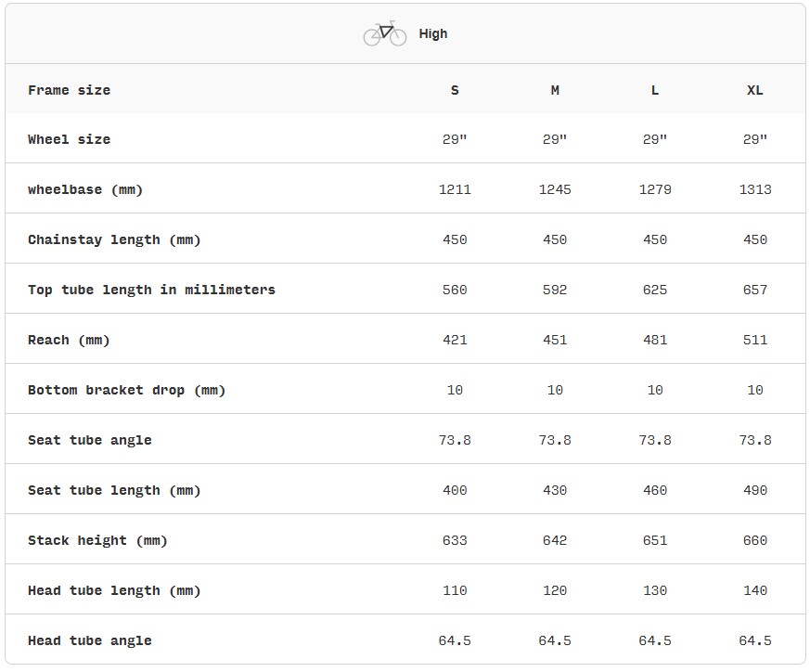Select the Wheel size row label

pos(70,139)
